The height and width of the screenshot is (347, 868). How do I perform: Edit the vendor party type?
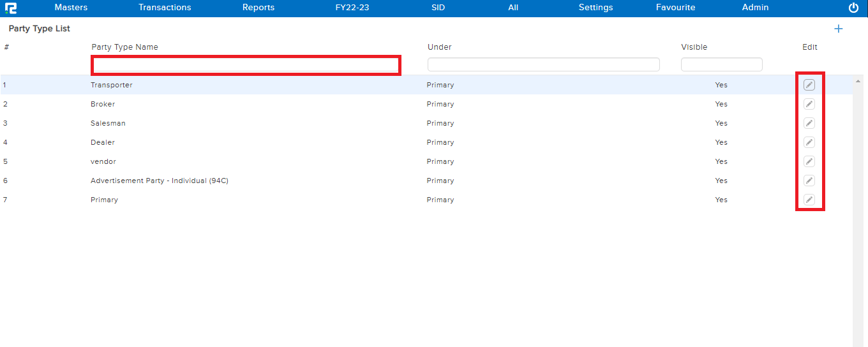(x=809, y=161)
